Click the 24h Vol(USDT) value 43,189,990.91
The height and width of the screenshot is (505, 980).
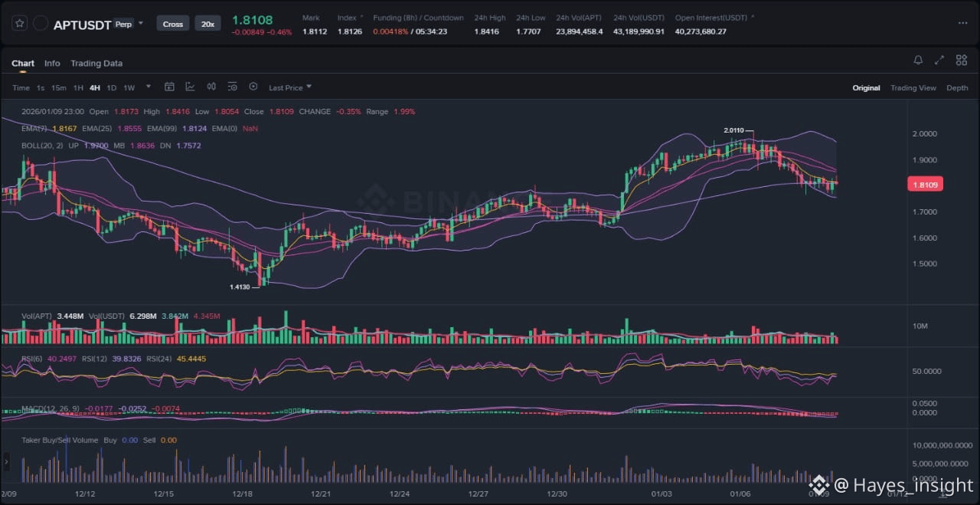[x=639, y=31]
